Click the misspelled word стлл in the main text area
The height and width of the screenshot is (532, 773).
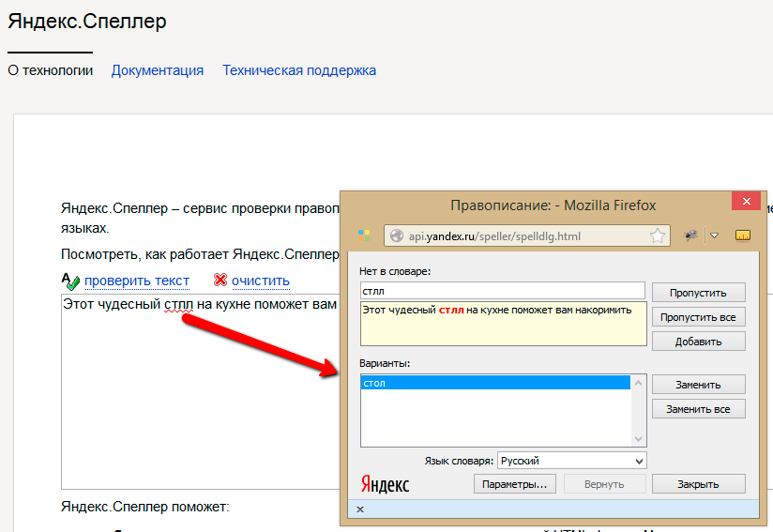[178, 305]
